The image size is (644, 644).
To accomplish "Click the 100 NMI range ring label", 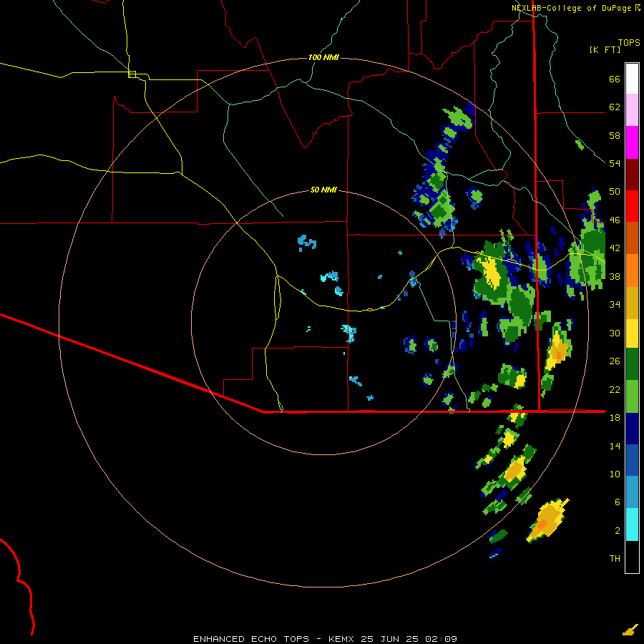I will (323, 57).
